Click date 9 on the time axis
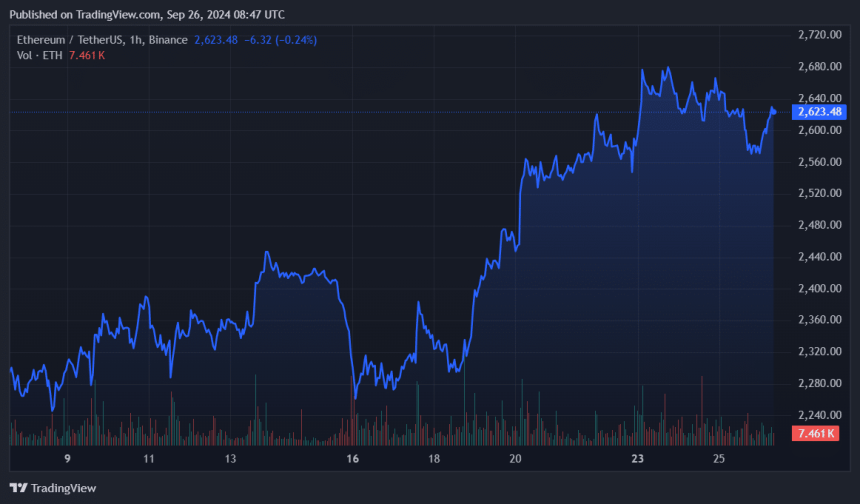 [x=67, y=458]
